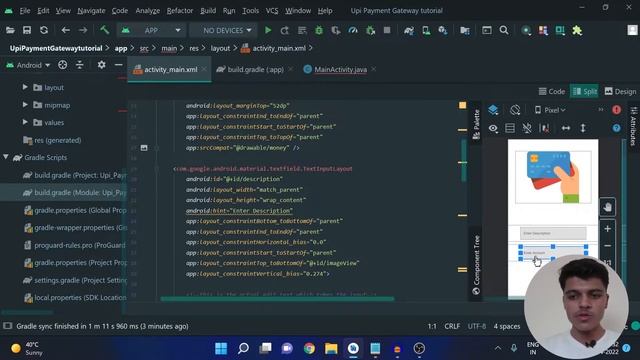Switch editor to Code view
Viewport: 640px width, 360px height.
tap(552, 91)
